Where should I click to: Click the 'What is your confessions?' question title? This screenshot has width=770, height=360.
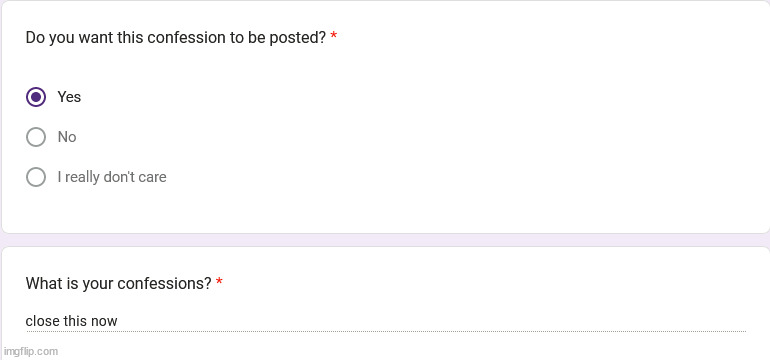click(x=118, y=283)
